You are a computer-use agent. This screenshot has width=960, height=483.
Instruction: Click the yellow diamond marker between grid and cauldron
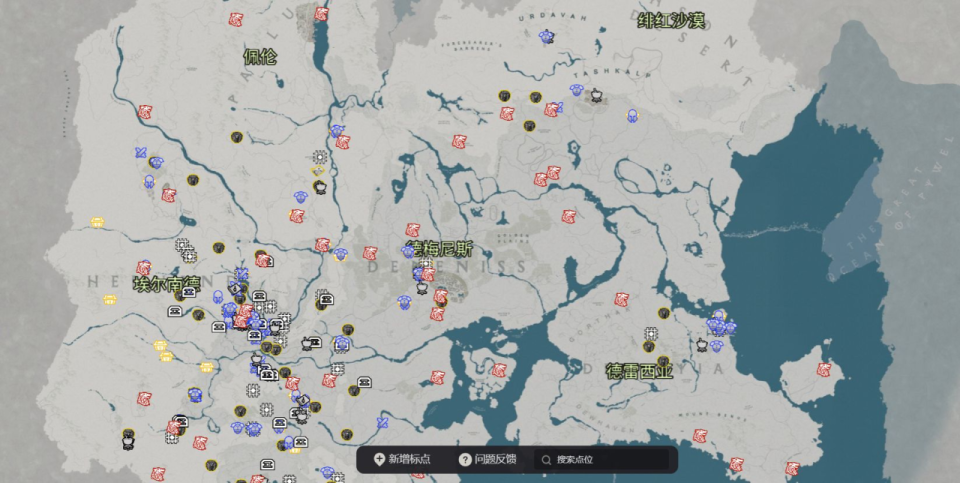click(x=318, y=171)
